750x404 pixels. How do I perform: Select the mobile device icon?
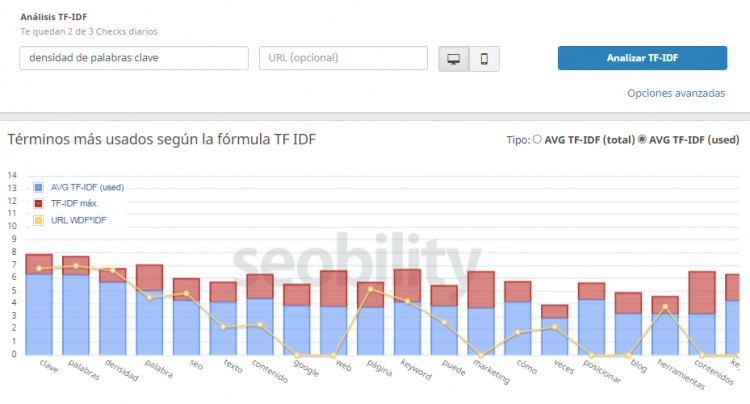tap(484, 59)
